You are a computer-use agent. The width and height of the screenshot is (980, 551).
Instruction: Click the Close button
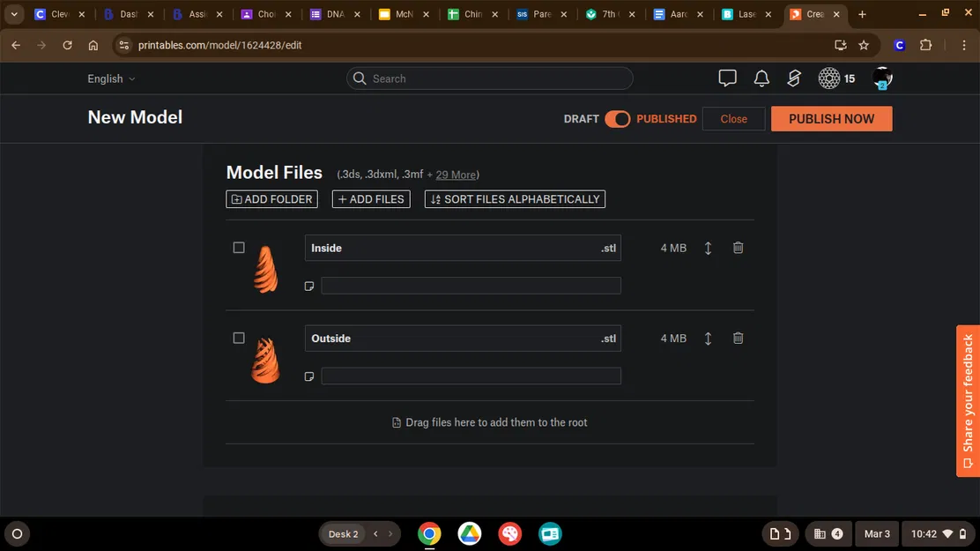tap(734, 119)
